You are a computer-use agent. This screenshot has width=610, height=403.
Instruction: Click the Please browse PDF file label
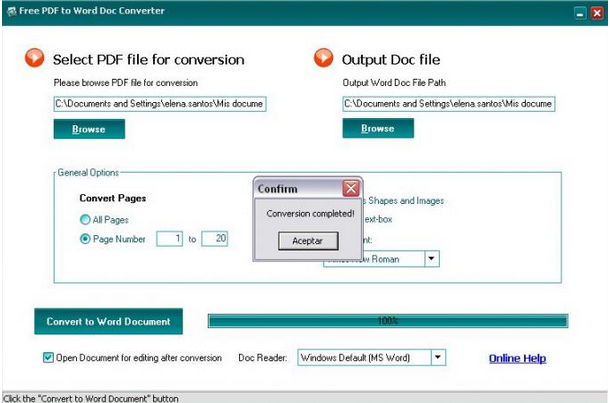(x=126, y=83)
